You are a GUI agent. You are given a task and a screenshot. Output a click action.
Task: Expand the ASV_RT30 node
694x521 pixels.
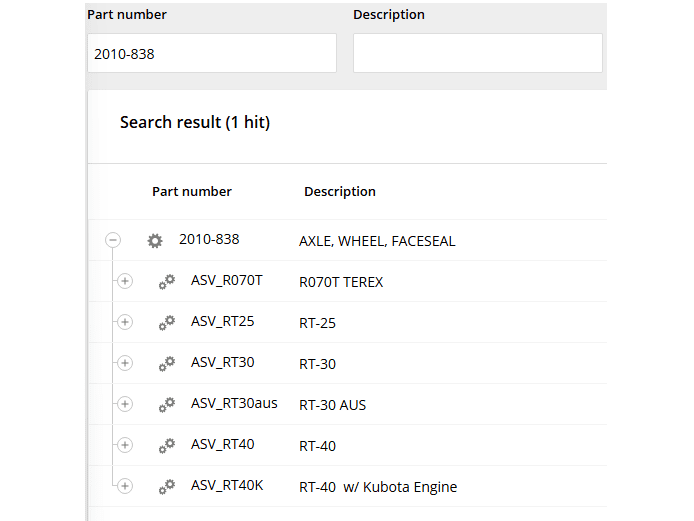point(125,363)
